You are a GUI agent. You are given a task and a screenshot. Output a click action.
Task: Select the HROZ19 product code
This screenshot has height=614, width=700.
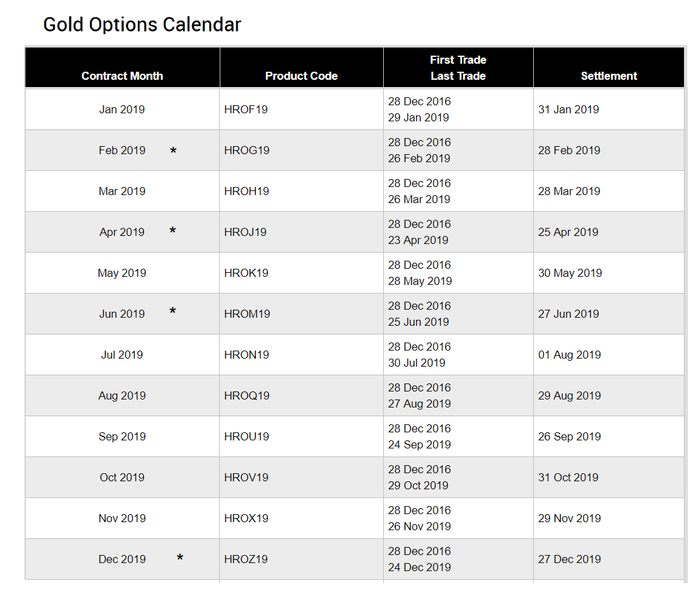point(246,559)
